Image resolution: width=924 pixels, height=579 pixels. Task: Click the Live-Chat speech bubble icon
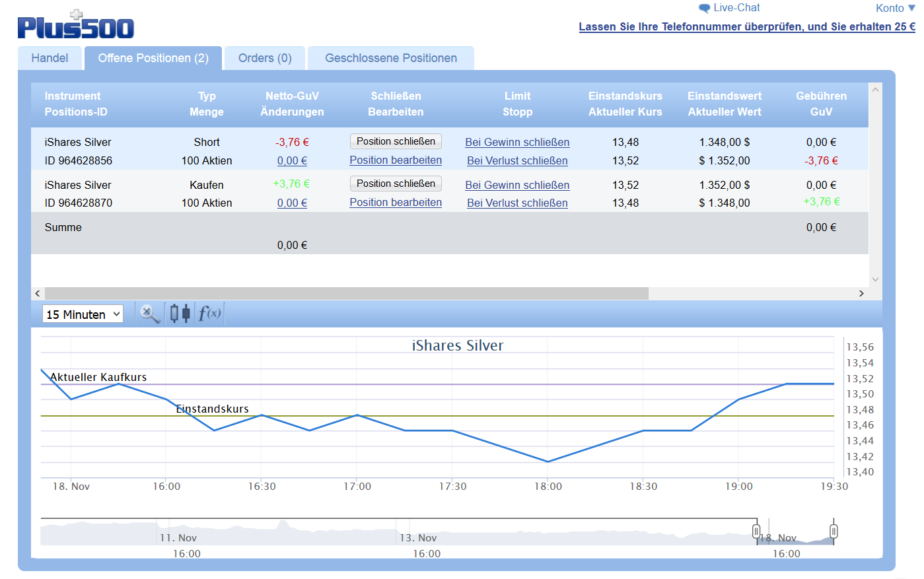click(x=705, y=9)
